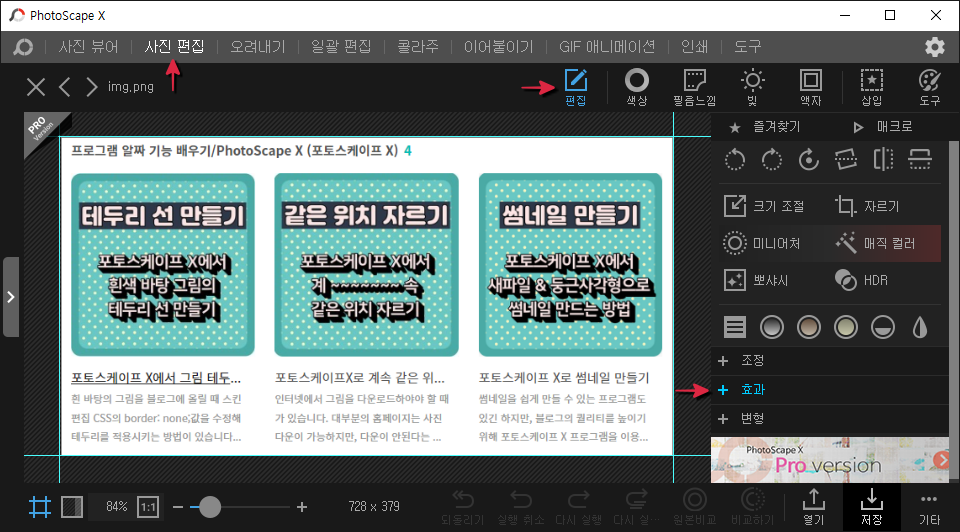Switch to 일괄 편집 tab
Viewport: 960px width, 532px height.
click(x=341, y=47)
